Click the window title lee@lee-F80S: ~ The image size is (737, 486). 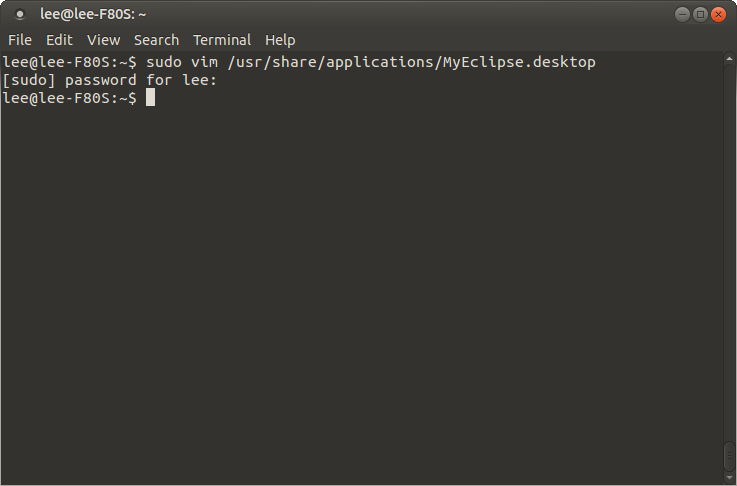[x=93, y=15]
